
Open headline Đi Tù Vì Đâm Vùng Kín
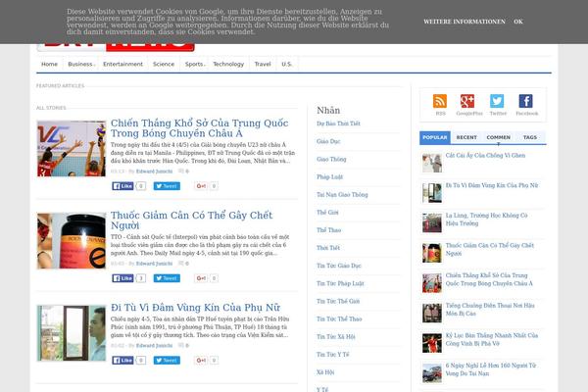(195, 308)
